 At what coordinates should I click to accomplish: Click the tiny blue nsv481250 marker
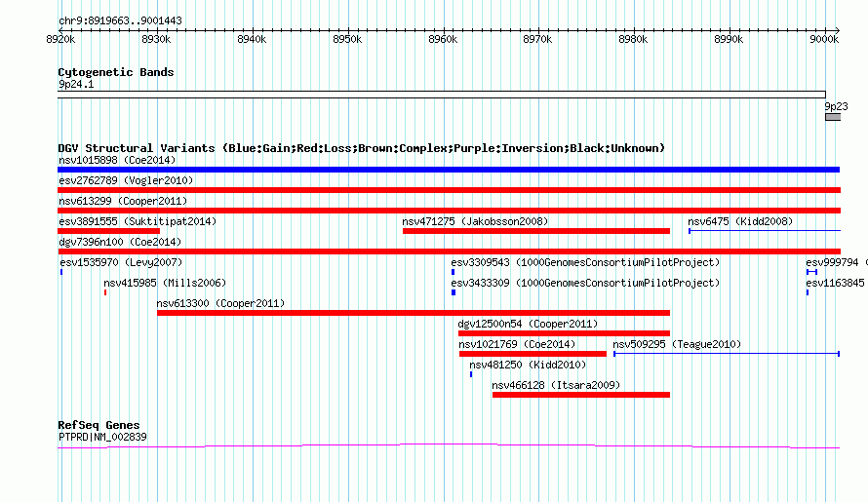tap(471, 374)
